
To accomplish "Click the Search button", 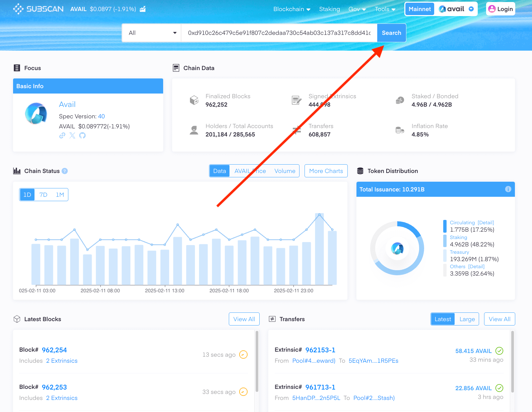I will point(391,33).
